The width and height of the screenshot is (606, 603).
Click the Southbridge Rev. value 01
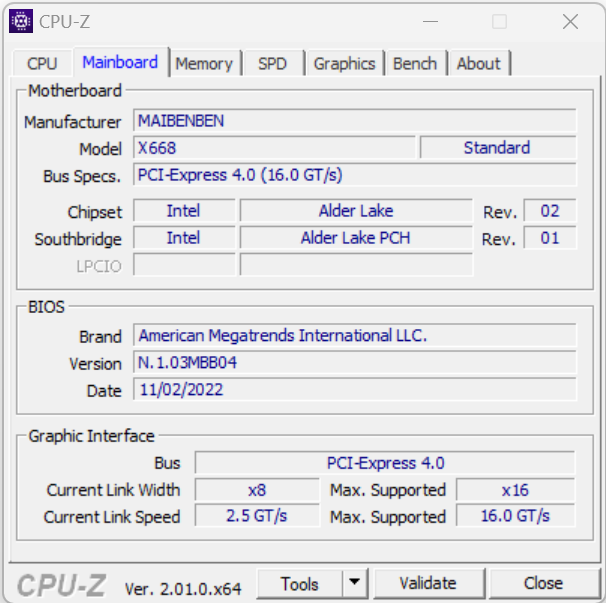(x=550, y=238)
